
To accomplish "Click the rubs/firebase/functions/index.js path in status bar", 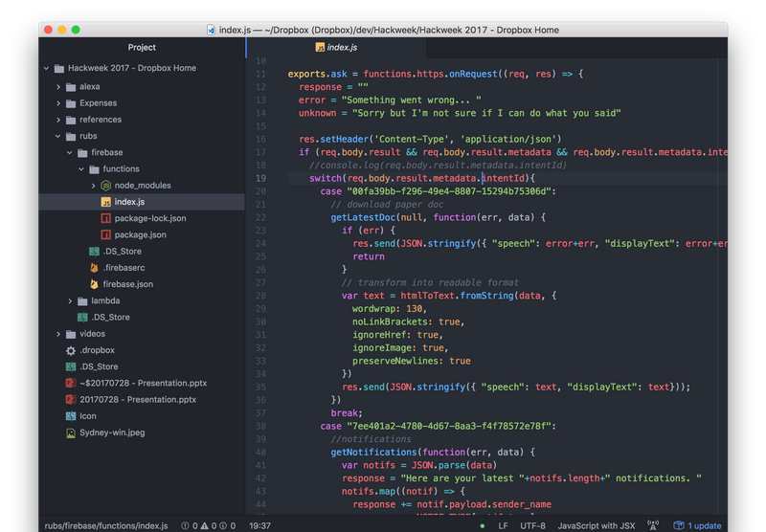I will pos(106,526).
